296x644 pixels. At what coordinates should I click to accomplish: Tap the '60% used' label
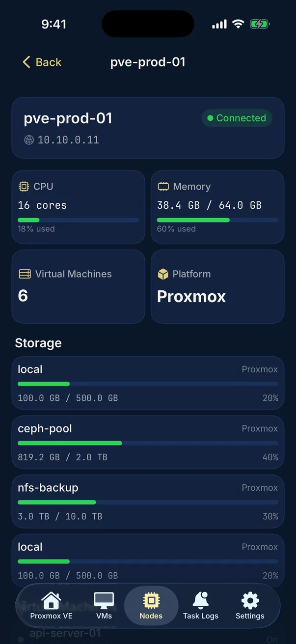pyautogui.click(x=176, y=229)
